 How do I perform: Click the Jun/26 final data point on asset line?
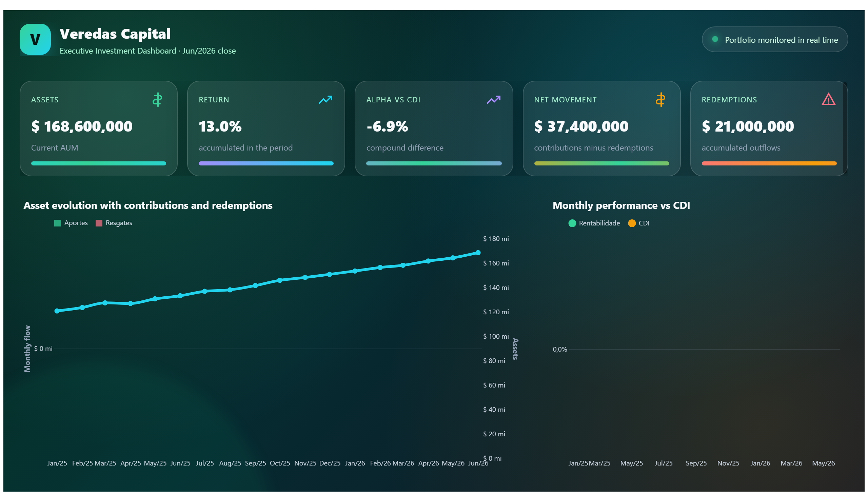coord(478,253)
